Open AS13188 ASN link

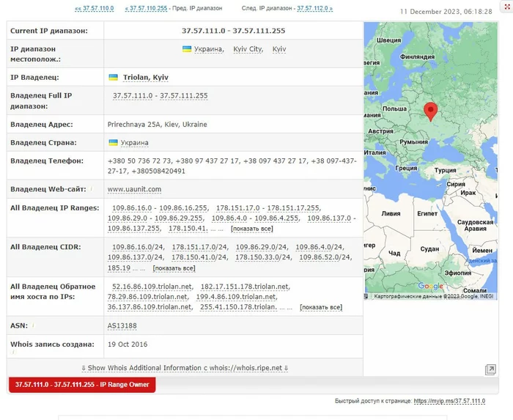[122, 325]
